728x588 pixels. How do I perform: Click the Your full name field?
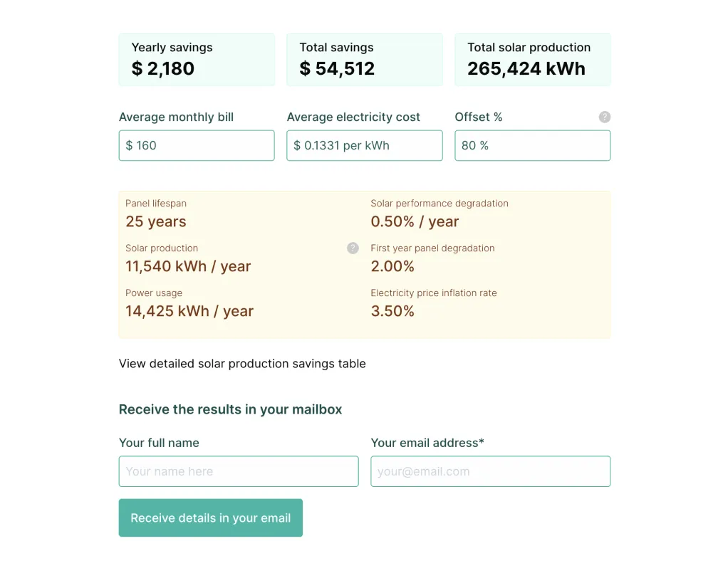[239, 471]
